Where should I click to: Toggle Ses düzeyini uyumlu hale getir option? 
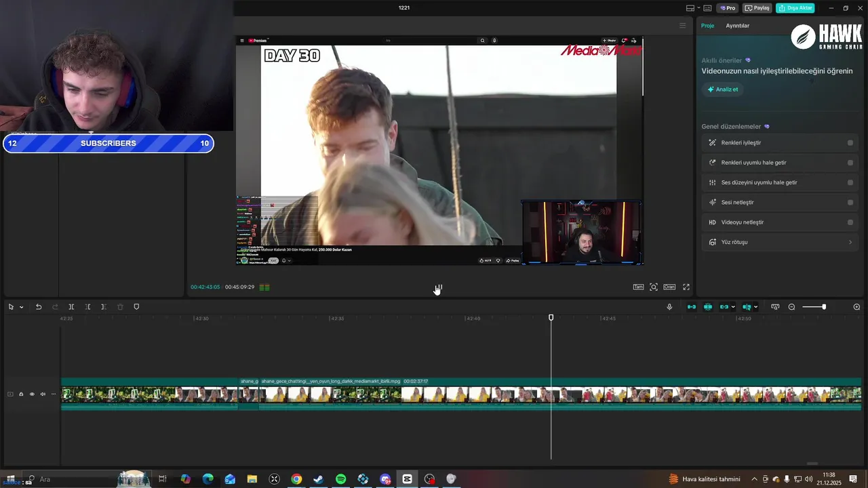point(850,182)
